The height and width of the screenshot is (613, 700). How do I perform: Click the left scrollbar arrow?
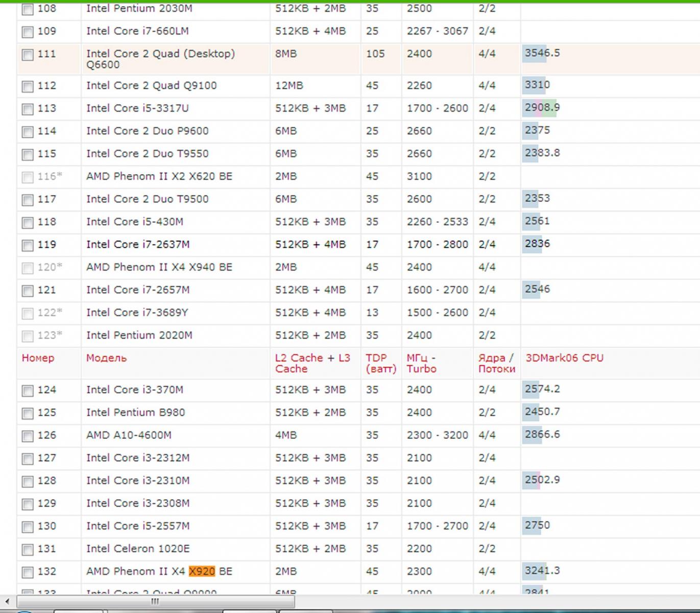(7, 601)
